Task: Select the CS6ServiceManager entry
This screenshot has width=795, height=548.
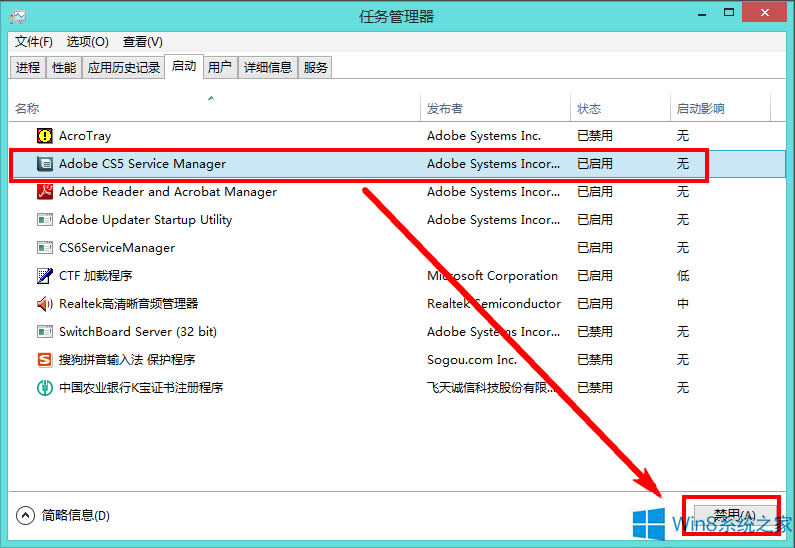Action: point(117,247)
